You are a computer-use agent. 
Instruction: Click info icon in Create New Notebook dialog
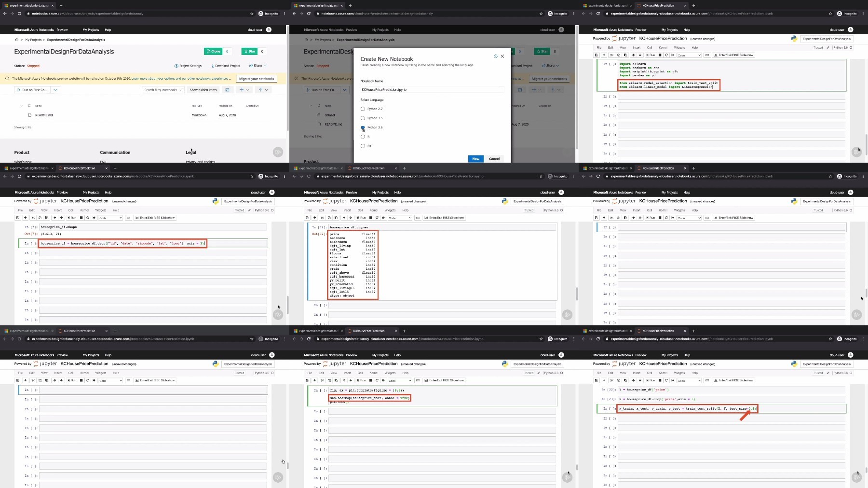(495, 56)
